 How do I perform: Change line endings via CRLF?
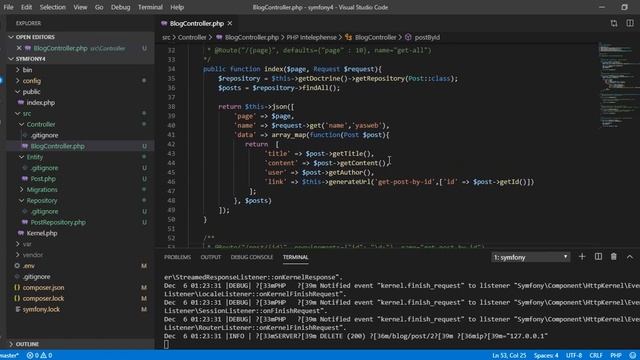point(596,356)
